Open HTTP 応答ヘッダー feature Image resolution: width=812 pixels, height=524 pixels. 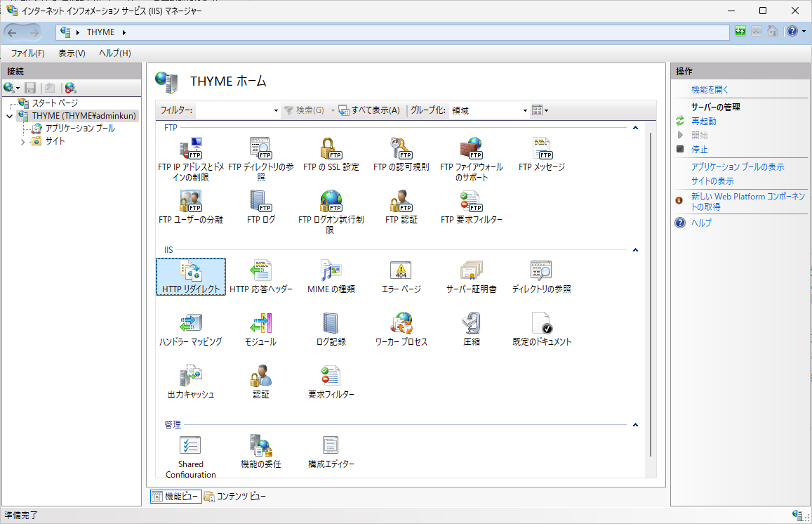pyautogui.click(x=261, y=277)
